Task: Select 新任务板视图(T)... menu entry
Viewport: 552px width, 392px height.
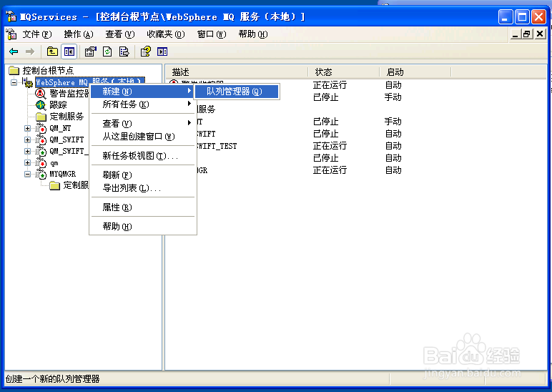Action: [x=142, y=156]
